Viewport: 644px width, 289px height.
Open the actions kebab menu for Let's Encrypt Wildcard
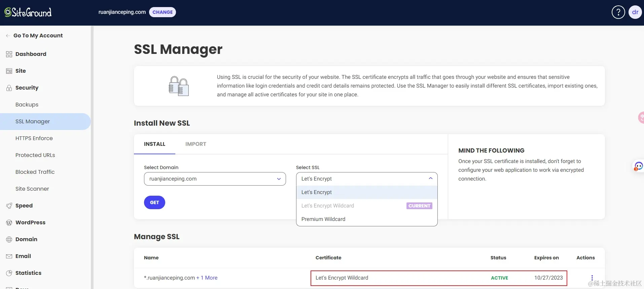[x=592, y=278]
